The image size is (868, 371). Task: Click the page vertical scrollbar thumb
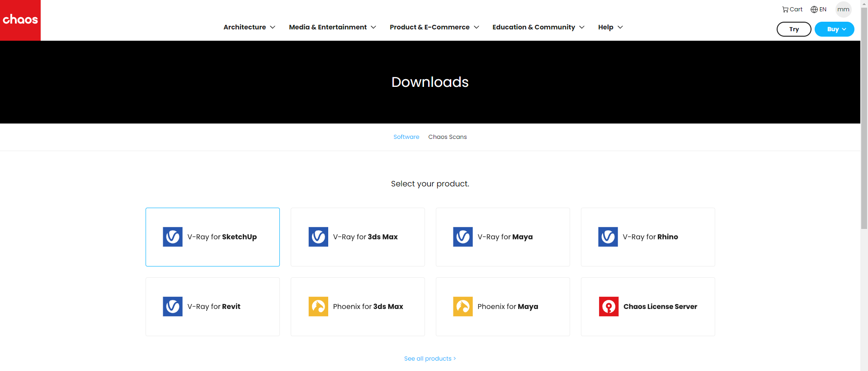coord(864,118)
